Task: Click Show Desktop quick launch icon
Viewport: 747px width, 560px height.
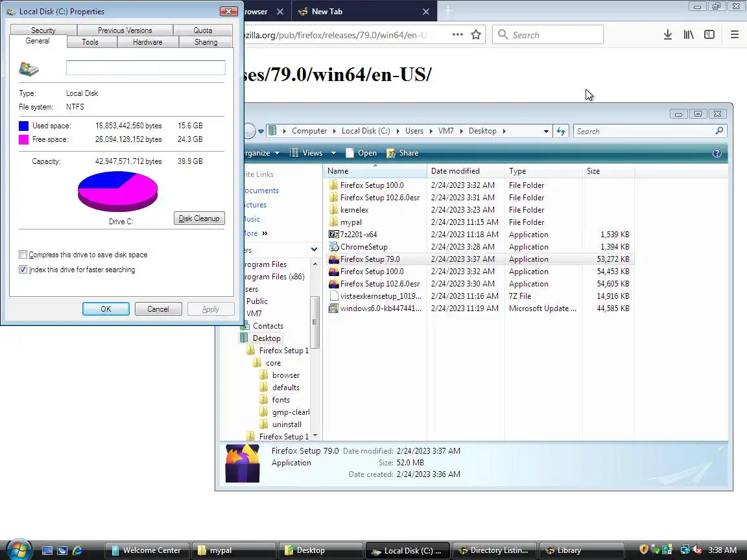Action: pos(47,550)
